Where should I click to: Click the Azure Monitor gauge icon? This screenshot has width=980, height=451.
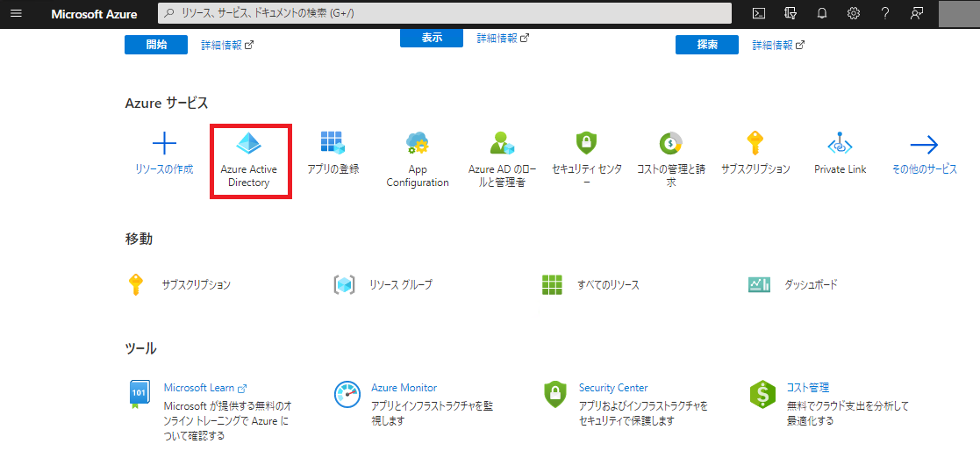click(347, 394)
